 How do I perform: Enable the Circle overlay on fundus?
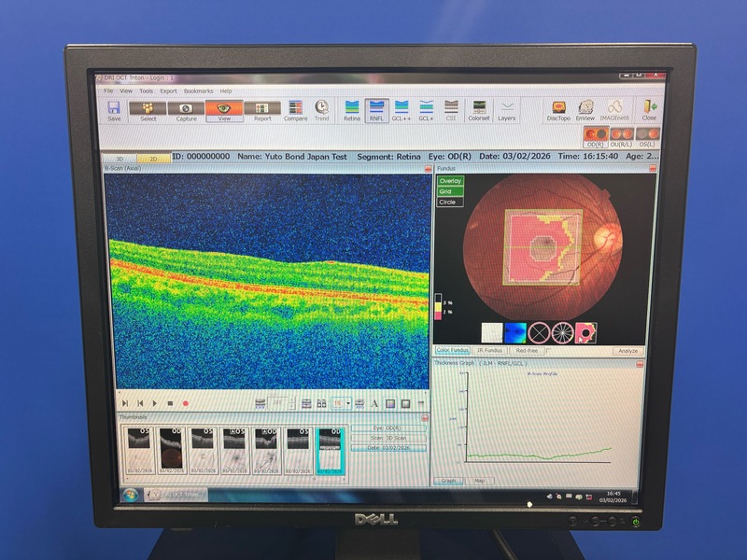pyautogui.click(x=450, y=202)
